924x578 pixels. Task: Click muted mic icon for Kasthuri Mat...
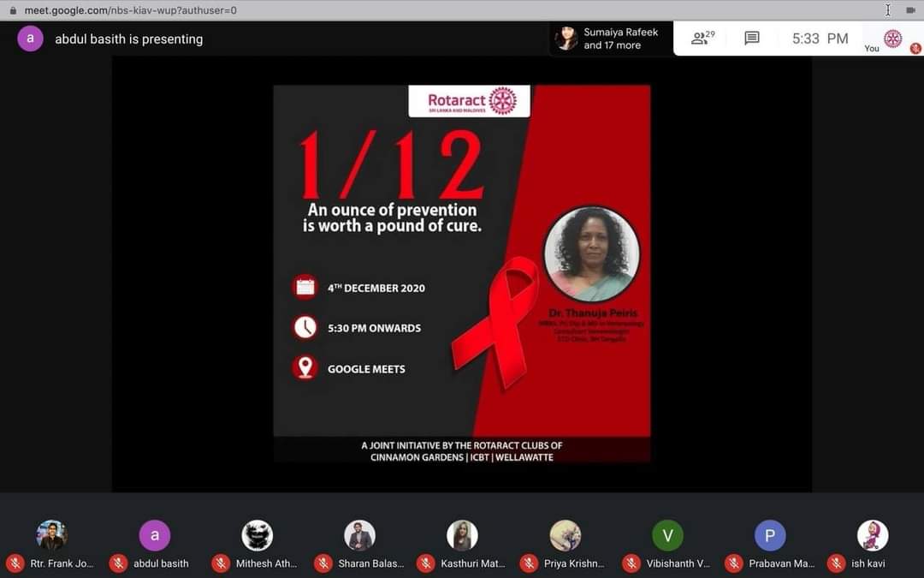tap(425, 563)
